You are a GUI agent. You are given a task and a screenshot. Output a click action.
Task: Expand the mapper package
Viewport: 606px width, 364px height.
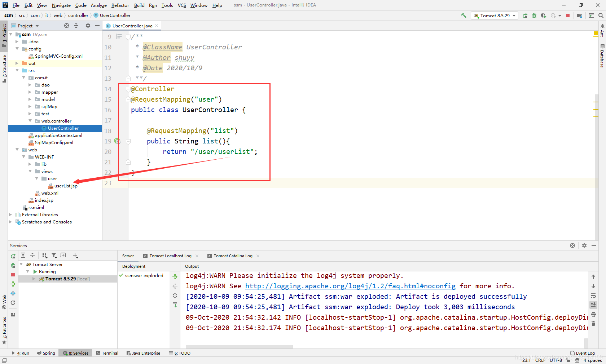30,92
